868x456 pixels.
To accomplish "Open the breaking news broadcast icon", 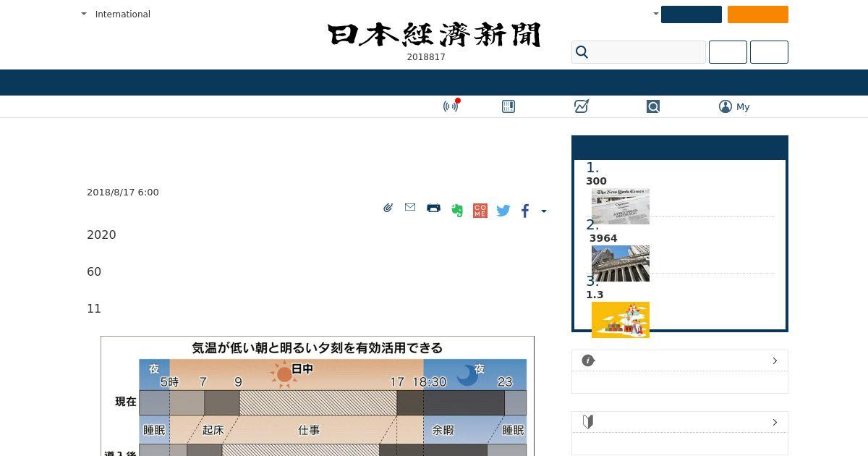I will [451, 106].
